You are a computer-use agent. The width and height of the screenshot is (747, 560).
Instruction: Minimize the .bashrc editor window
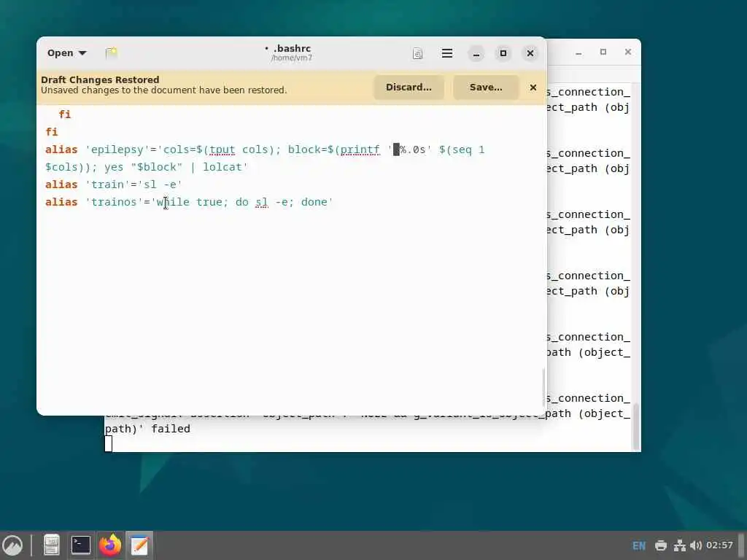coord(476,53)
